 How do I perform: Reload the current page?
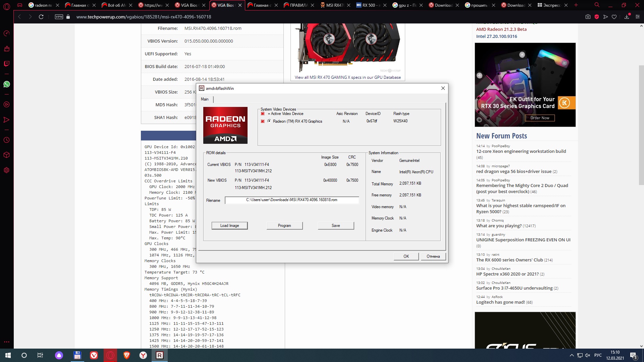tap(41, 17)
